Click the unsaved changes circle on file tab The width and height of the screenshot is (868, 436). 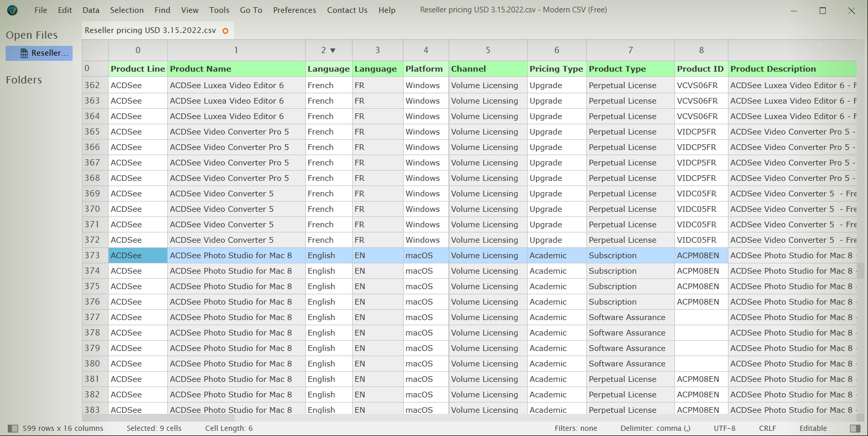225,31
